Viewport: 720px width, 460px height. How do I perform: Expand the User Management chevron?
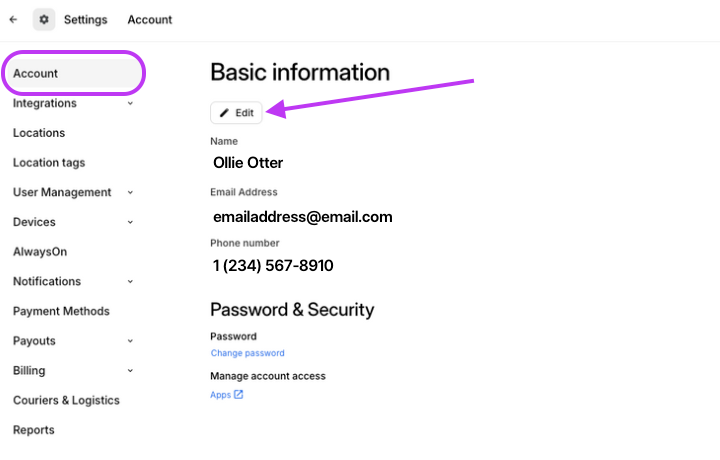coord(131,192)
